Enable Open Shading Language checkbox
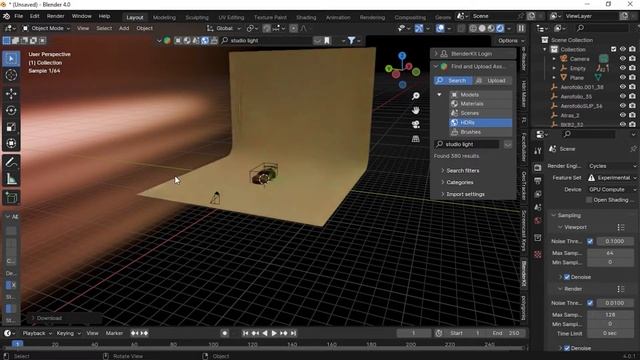The height and width of the screenshot is (360, 640). tap(589, 200)
